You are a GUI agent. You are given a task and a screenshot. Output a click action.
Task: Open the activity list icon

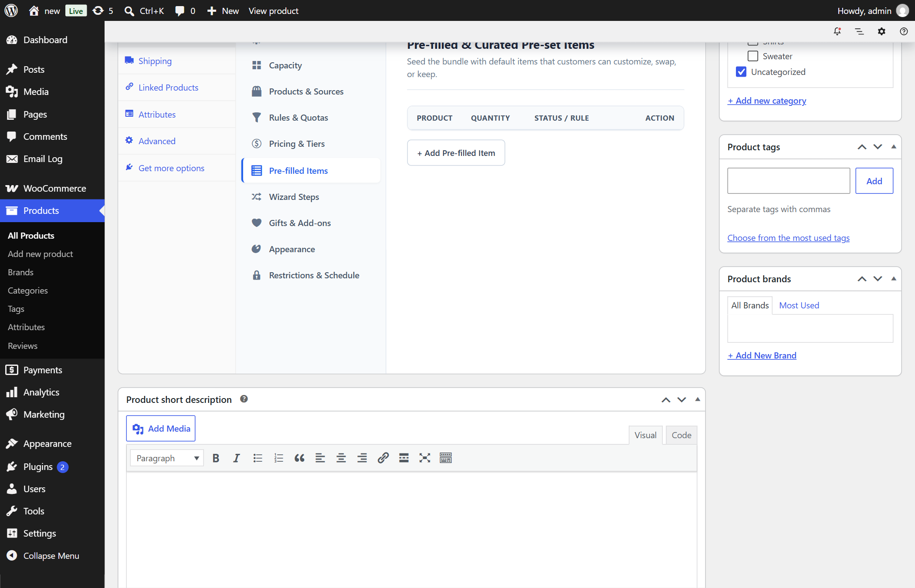859,31
